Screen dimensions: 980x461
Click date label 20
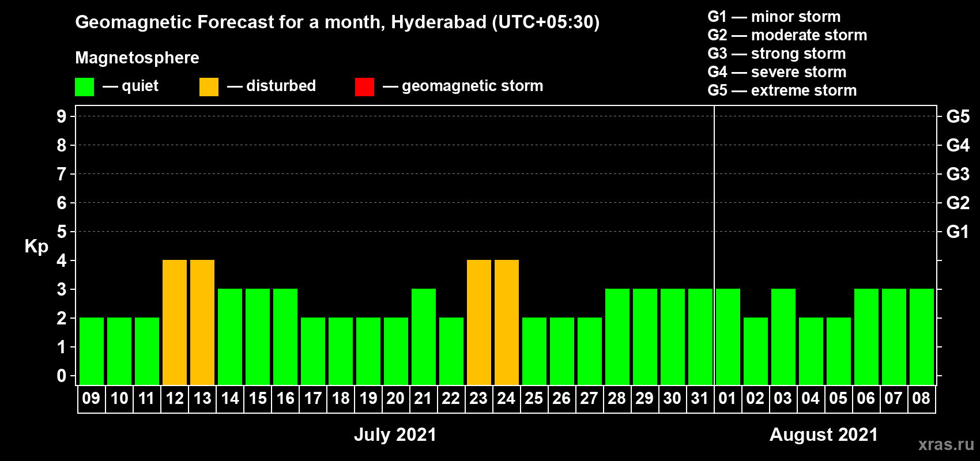pos(395,398)
